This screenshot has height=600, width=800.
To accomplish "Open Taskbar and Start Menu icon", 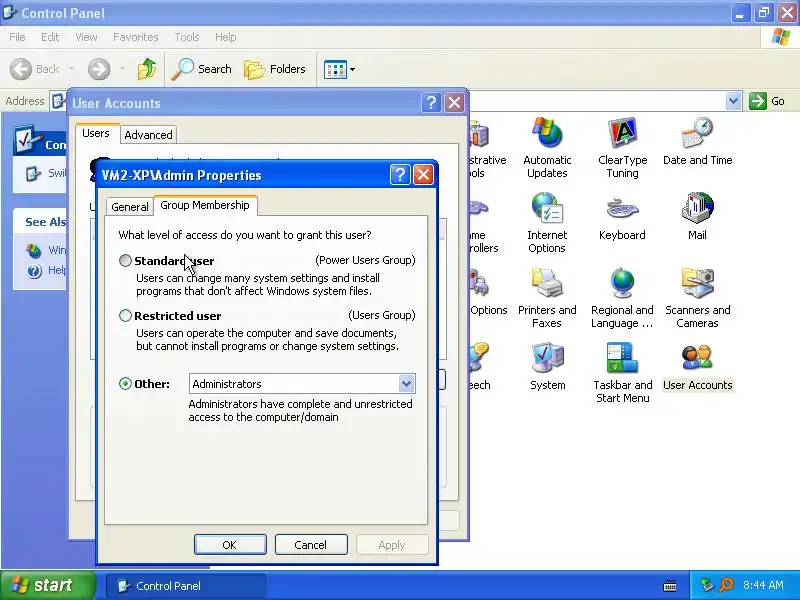I will [622, 373].
